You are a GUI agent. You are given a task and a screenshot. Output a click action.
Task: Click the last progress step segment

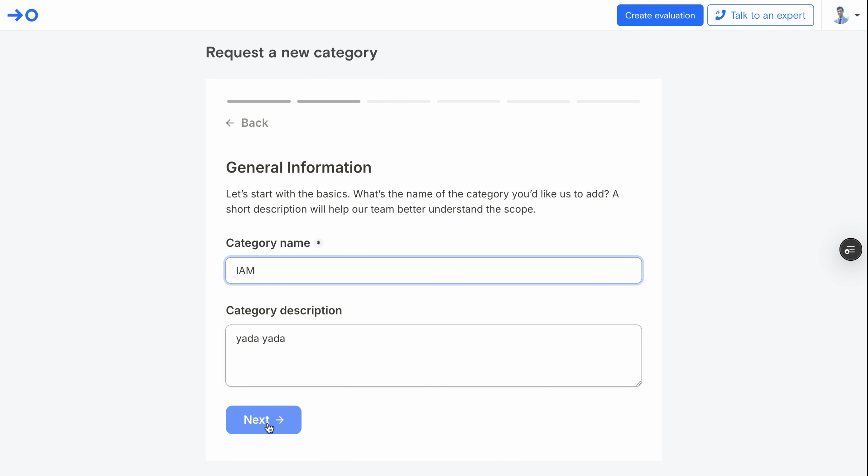[x=608, y=101]
